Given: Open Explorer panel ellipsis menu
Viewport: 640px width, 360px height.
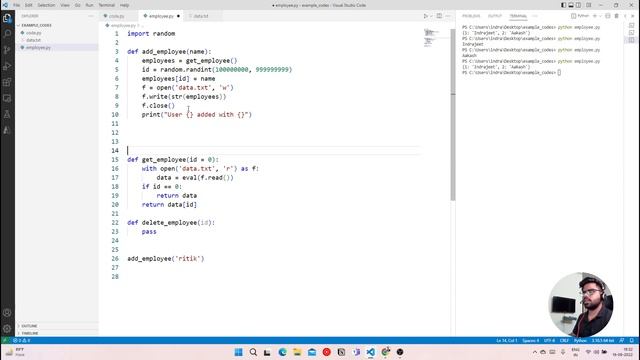Looking at the screenshot, I should 91,16.
